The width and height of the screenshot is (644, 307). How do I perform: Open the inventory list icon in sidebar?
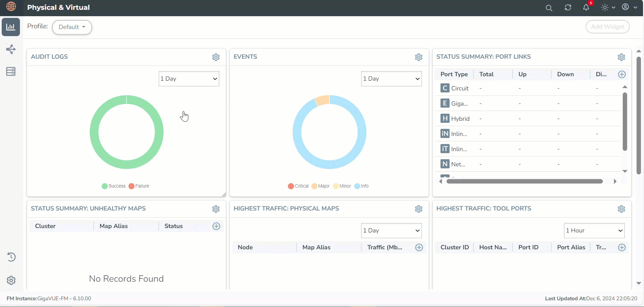click(11, 72)
